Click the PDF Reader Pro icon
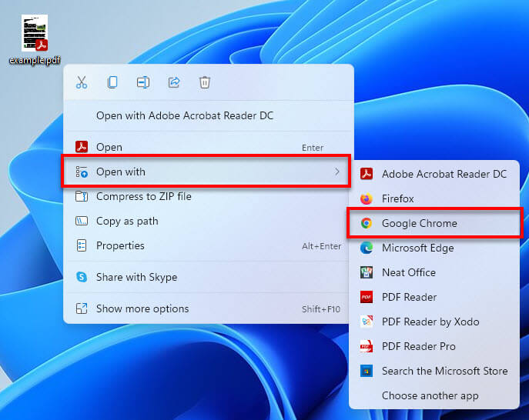 (x=367, y=346)
